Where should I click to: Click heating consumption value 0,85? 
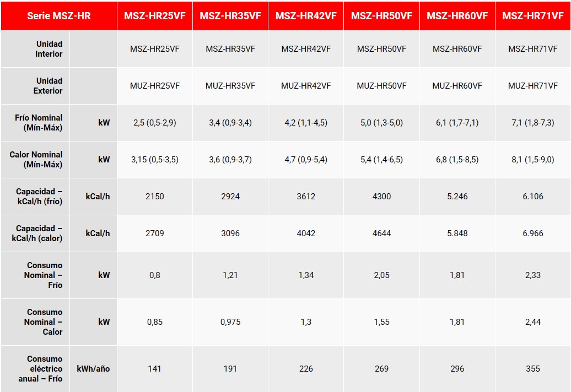(155, 322)
